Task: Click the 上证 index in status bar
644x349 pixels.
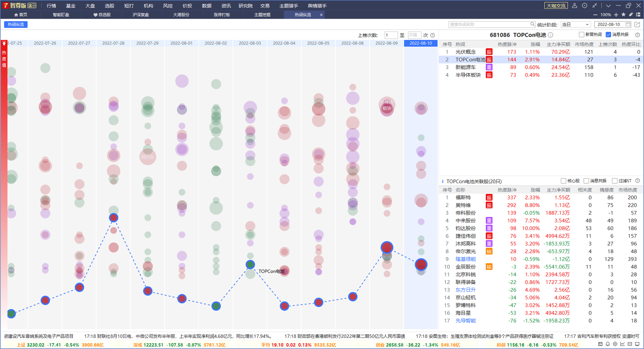Action: 60,345
